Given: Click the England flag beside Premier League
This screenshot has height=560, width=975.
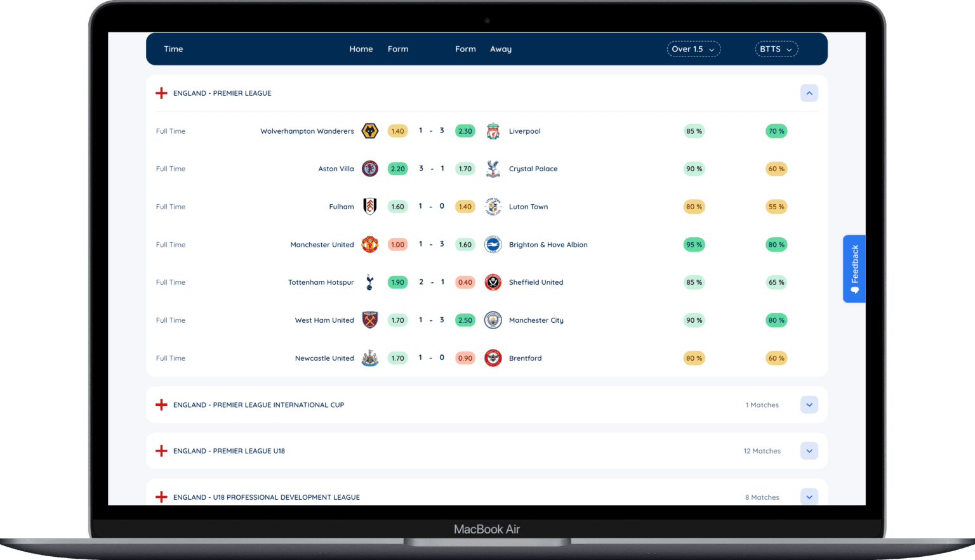Looking at the screenshot, I should click(x=161, y=93).
